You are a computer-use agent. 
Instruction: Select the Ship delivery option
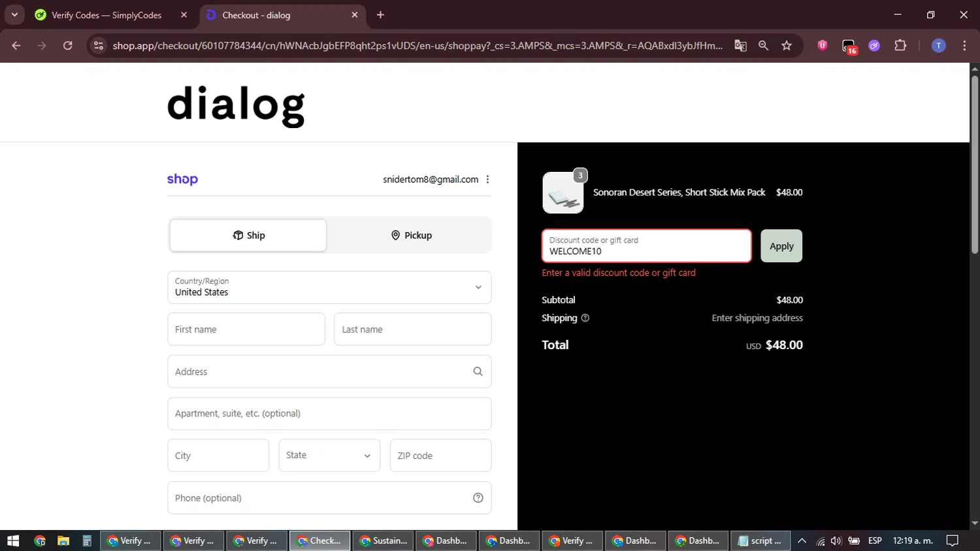click(x=248, y=235)
